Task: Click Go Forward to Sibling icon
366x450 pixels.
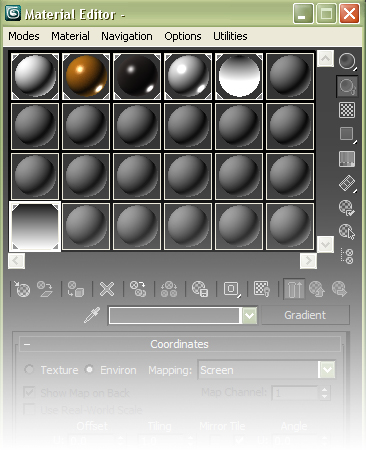Action: [x=340, y=289]
